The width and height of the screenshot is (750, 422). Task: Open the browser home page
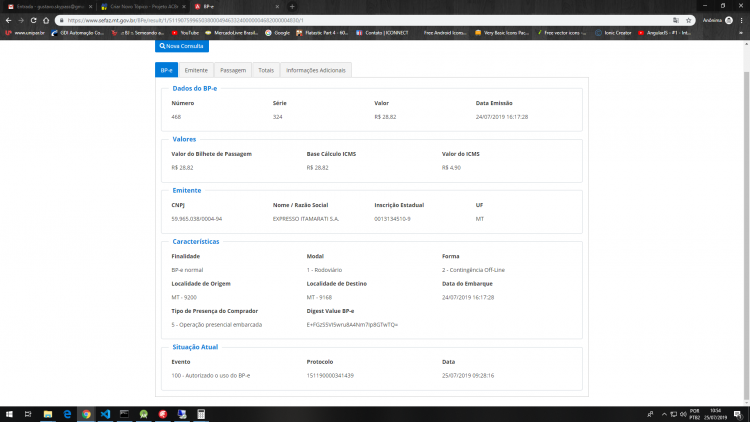point(46,20)
